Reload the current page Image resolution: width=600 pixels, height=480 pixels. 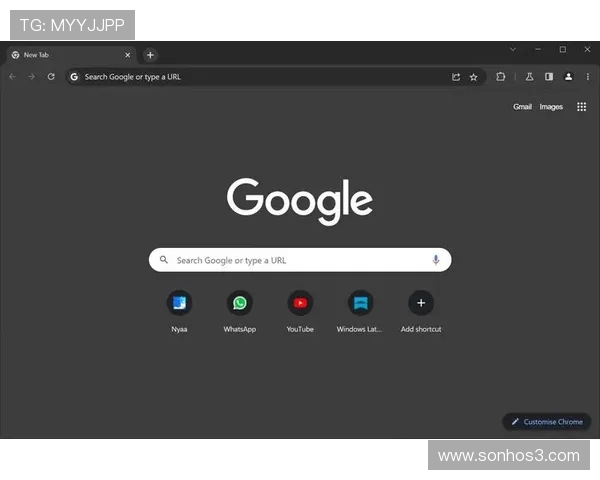pyautogui.click(x=51, y=77)
